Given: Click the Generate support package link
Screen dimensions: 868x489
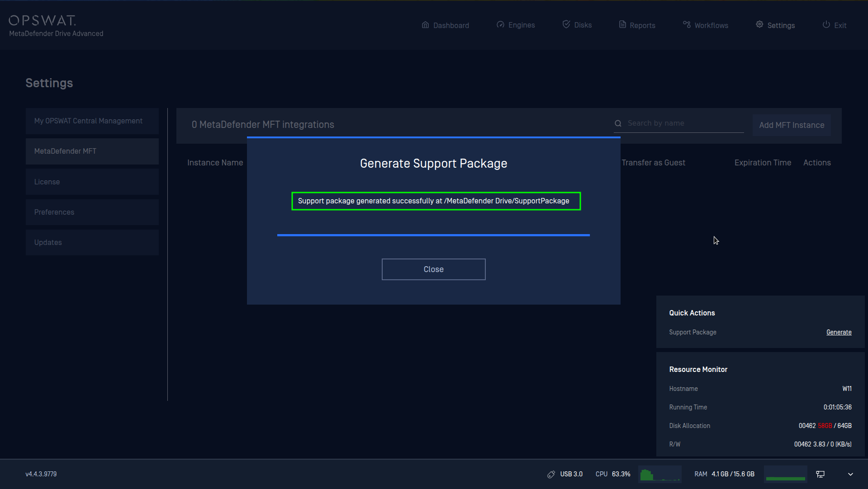Looking at the screenshot, I should pyautogui.click(x=839, y=332).
